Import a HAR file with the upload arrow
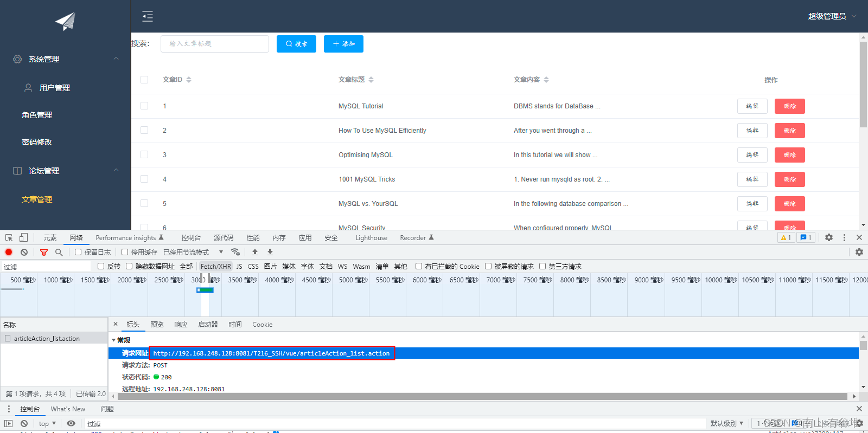Screen dimensions: 868x433 point(255,252)
